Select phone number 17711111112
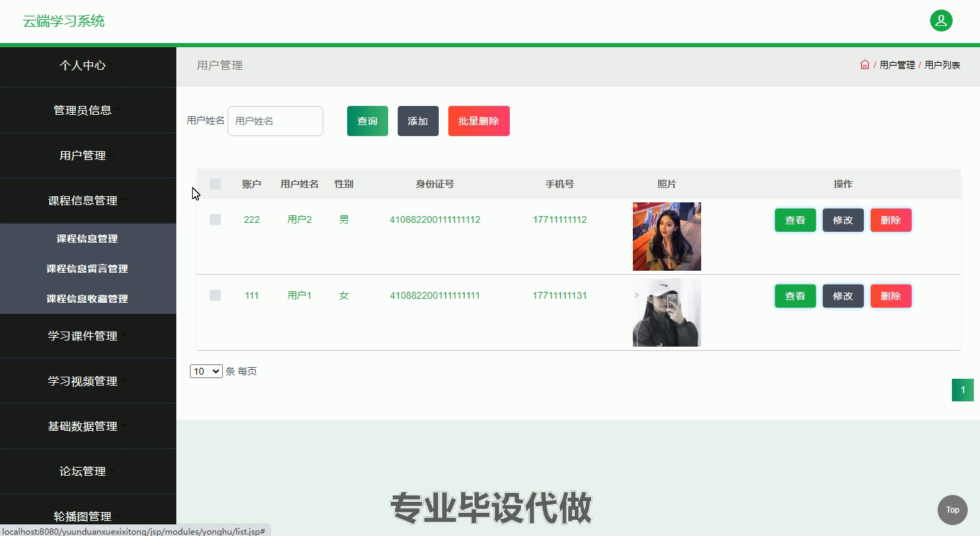 click(x=560, y=219)
